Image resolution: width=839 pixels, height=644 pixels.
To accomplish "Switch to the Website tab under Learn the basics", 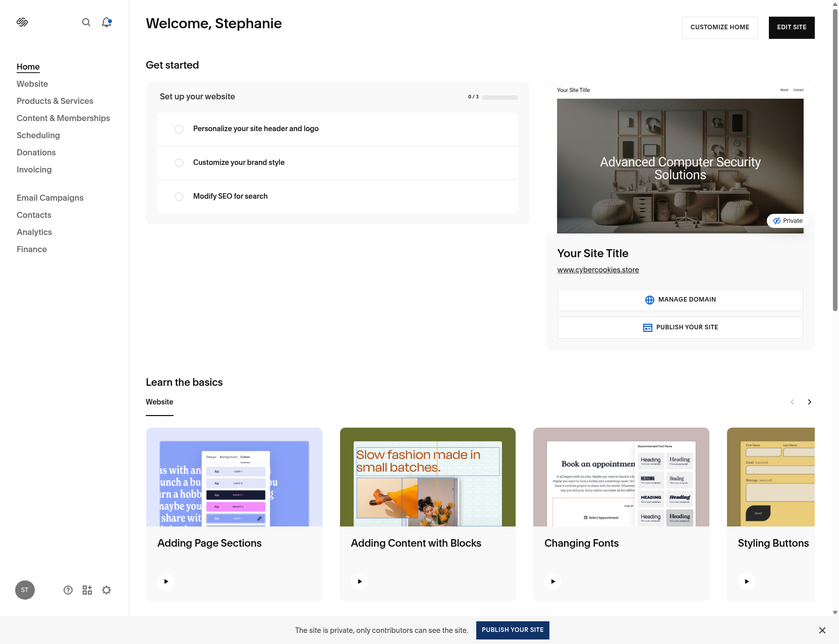I will pos(159,402).
